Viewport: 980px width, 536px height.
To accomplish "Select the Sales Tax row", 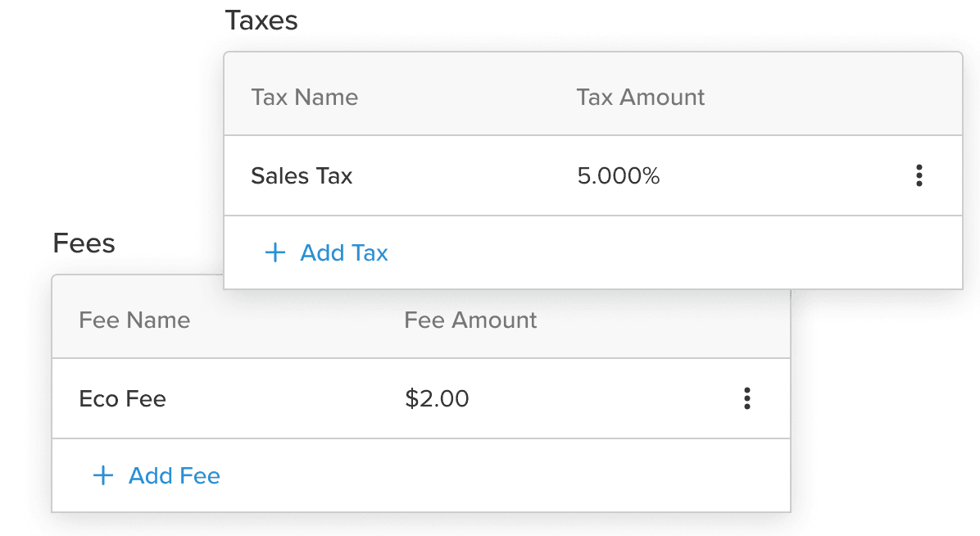I will 302,175.
